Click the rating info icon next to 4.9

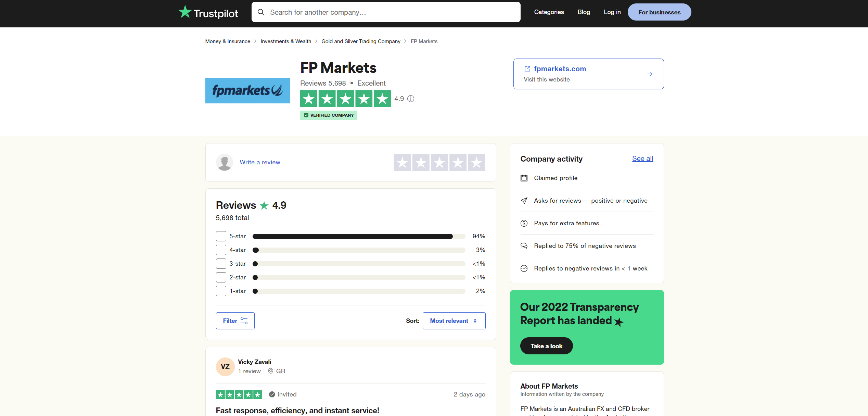[x=411, y=99]
